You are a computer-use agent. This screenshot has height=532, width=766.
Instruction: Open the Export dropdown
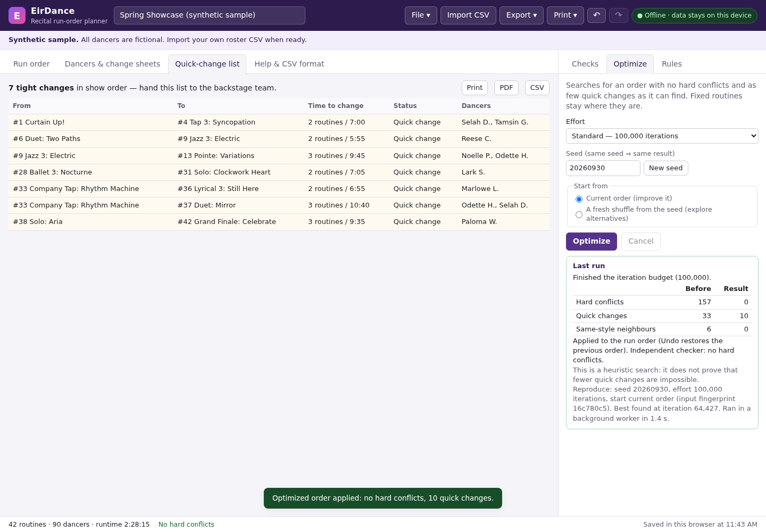(521, 15)
